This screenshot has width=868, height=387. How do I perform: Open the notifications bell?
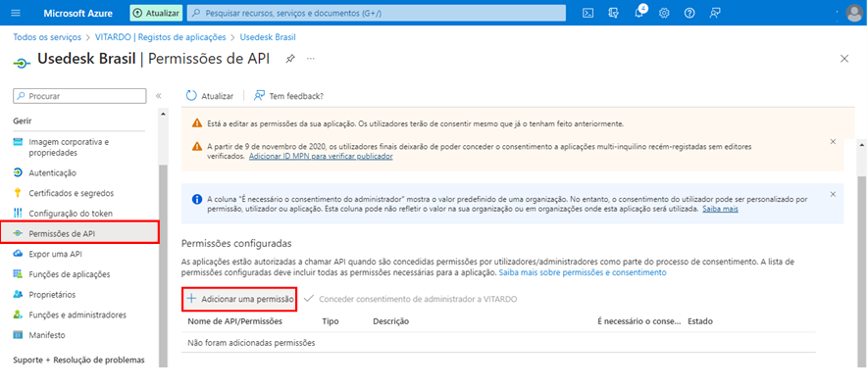(x=639, y=13)
